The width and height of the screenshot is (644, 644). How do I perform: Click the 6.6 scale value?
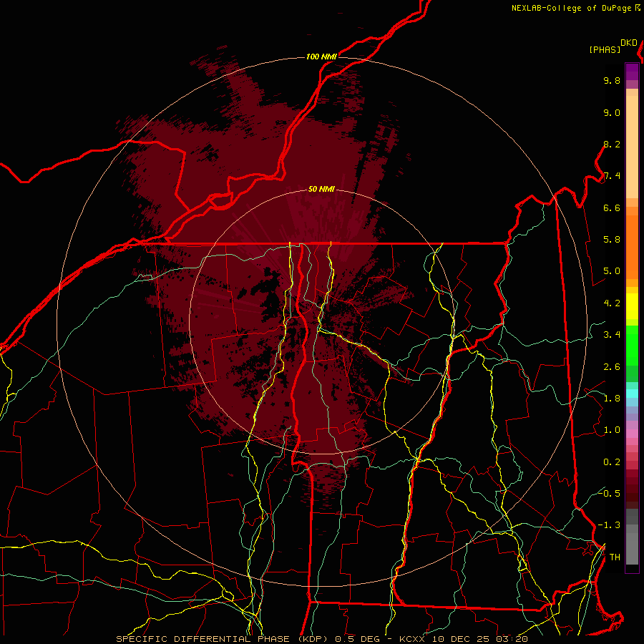612,208
